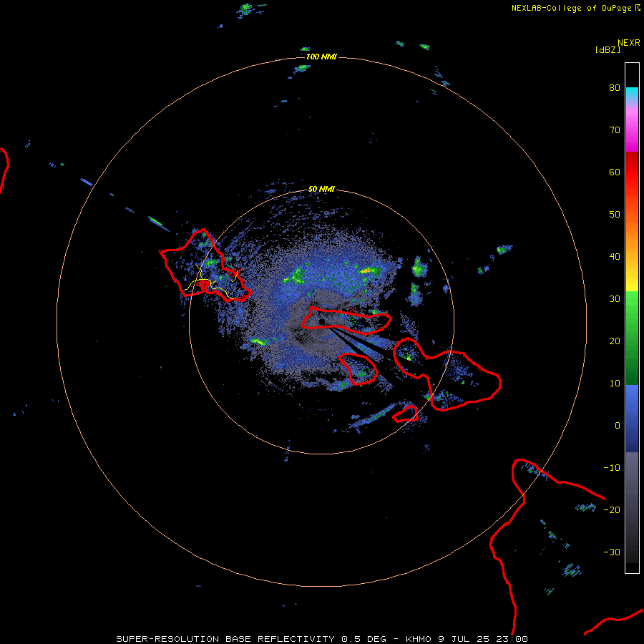
Task: Click the NEXR label above the color scale
Action: click(629, 43)
